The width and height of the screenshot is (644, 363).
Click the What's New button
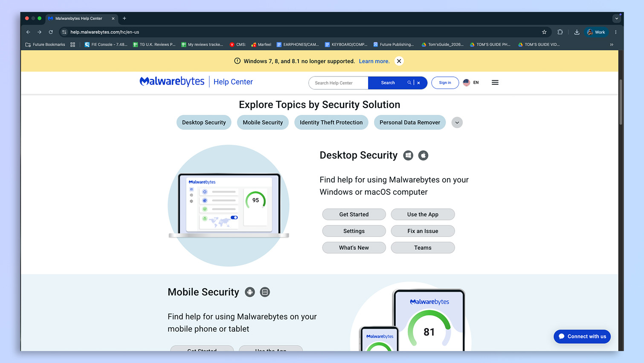coord(354,248)
